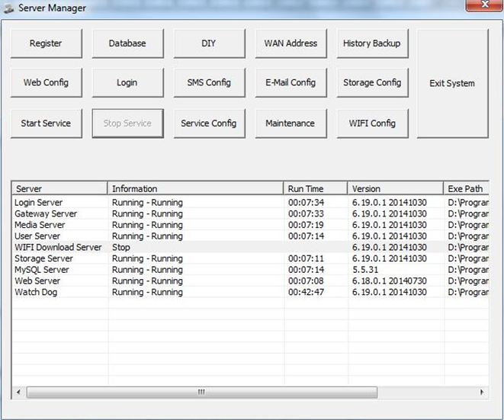The width and height of the screenshot is (504, 420).
Task: Click the Exit System button
Action: (453, 84)
